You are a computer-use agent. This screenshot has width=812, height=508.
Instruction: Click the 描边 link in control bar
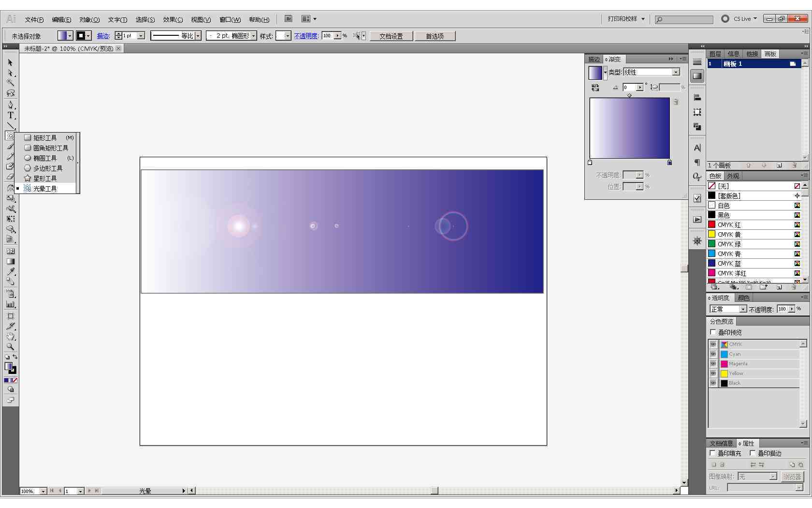click(103, 36)
